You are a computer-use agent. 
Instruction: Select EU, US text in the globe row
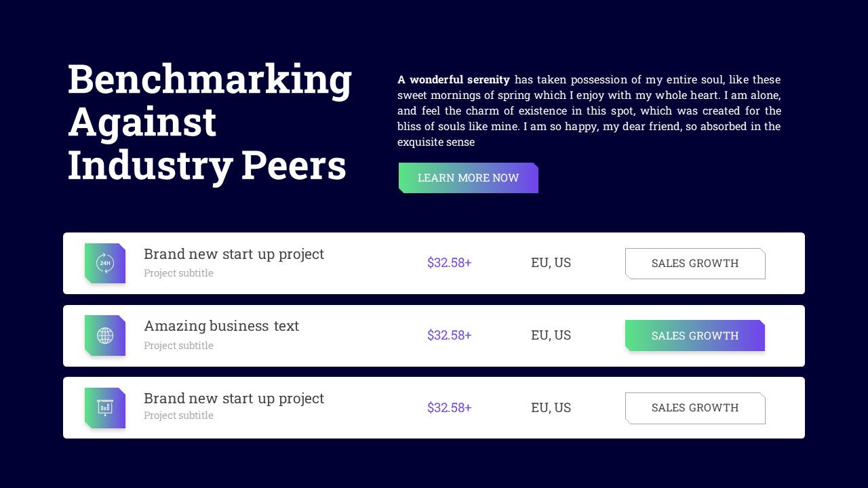[x=551, y=335]
